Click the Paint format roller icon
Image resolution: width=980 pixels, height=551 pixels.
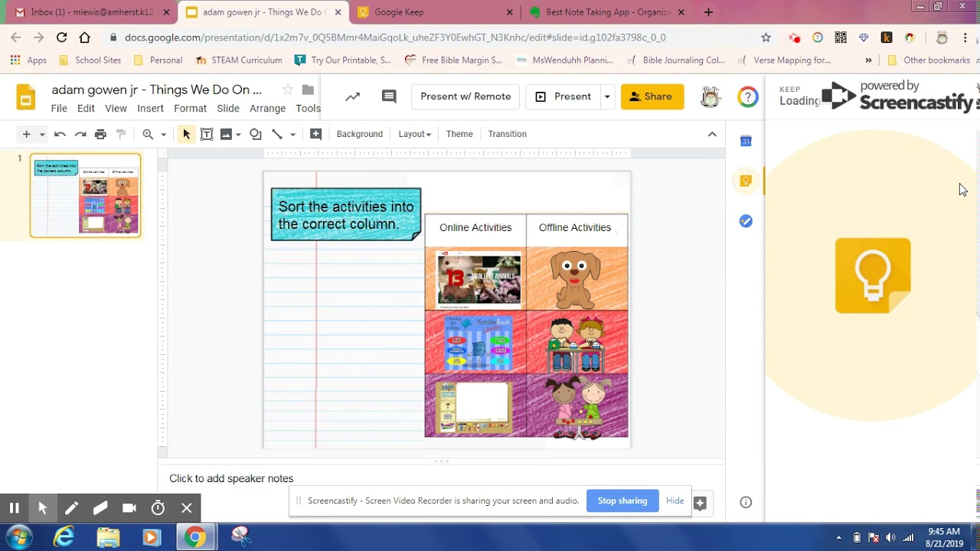tap(120, 134)
